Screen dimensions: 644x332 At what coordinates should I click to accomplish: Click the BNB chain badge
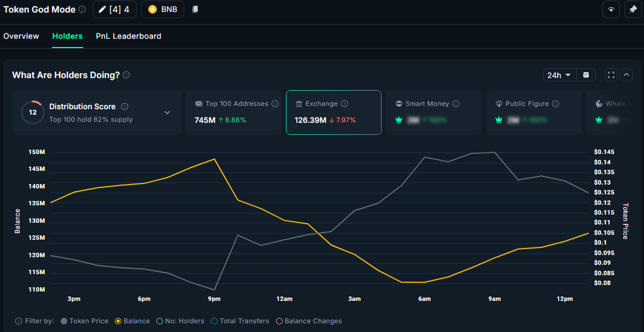(x=162, y=9)
